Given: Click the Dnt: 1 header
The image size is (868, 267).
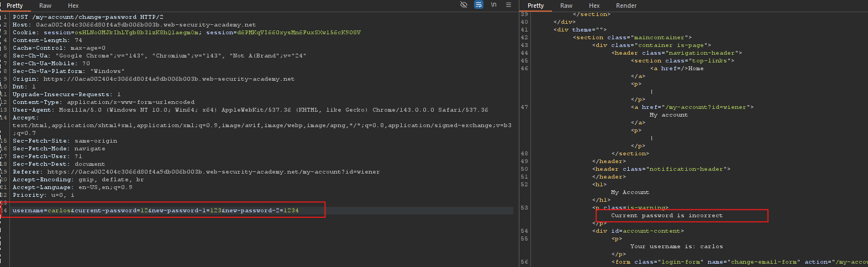Looking at the screenshot, I should (24, 87).
